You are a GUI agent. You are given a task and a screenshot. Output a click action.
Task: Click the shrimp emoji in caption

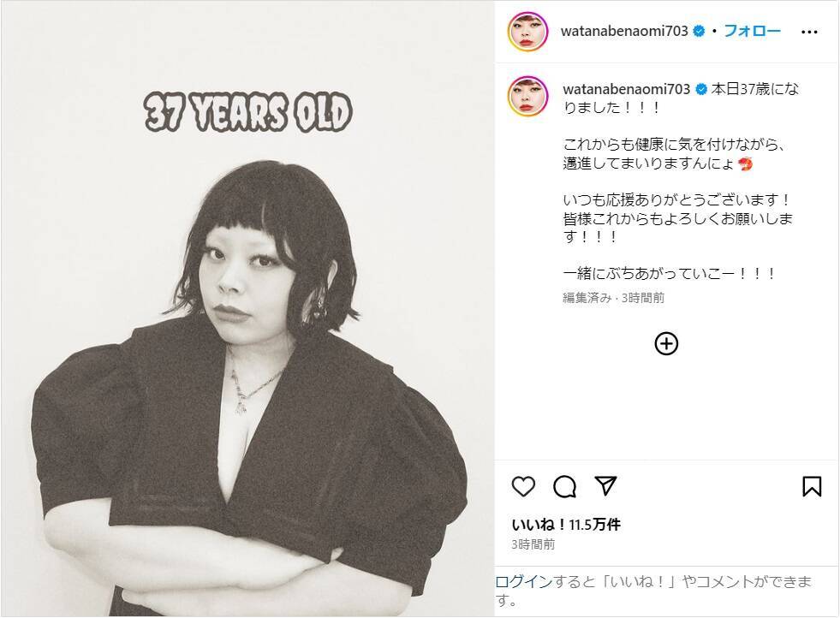click(x=745, y=163)
